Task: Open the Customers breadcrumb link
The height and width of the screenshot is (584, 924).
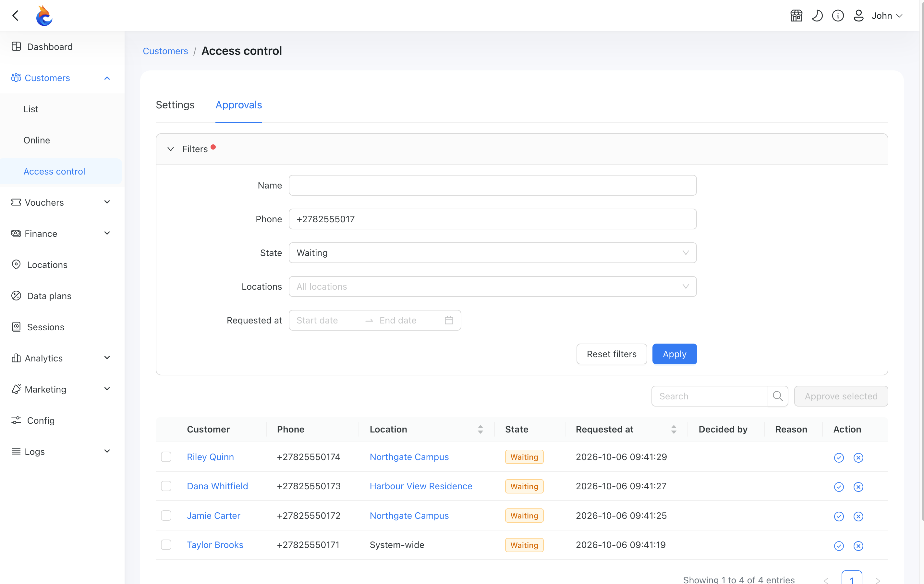Action: (165, 51)
